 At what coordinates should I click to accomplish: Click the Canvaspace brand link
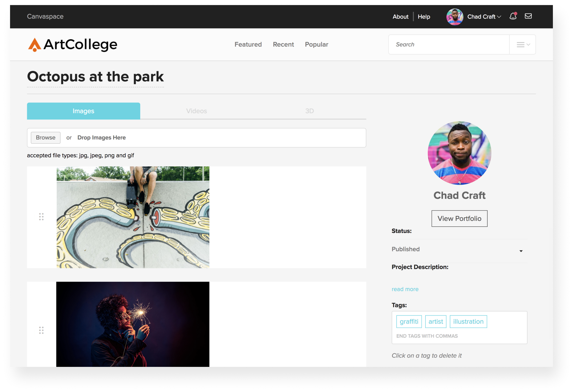coord(45,16)
